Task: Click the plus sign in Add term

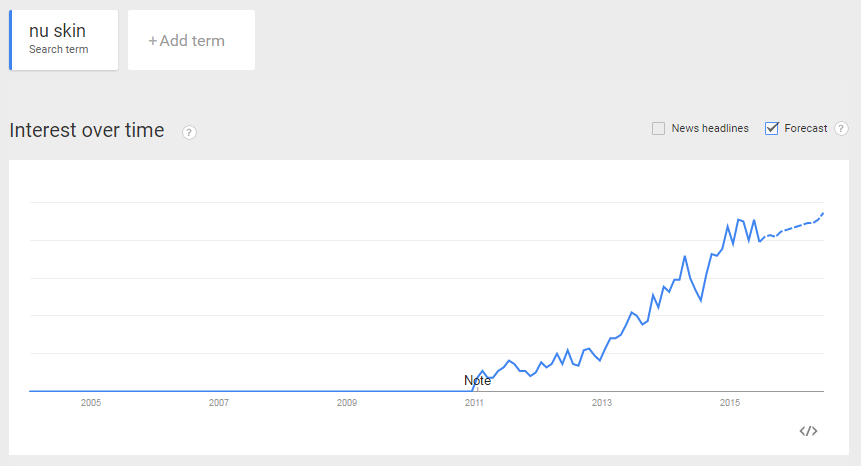Action: click(153, 41)
